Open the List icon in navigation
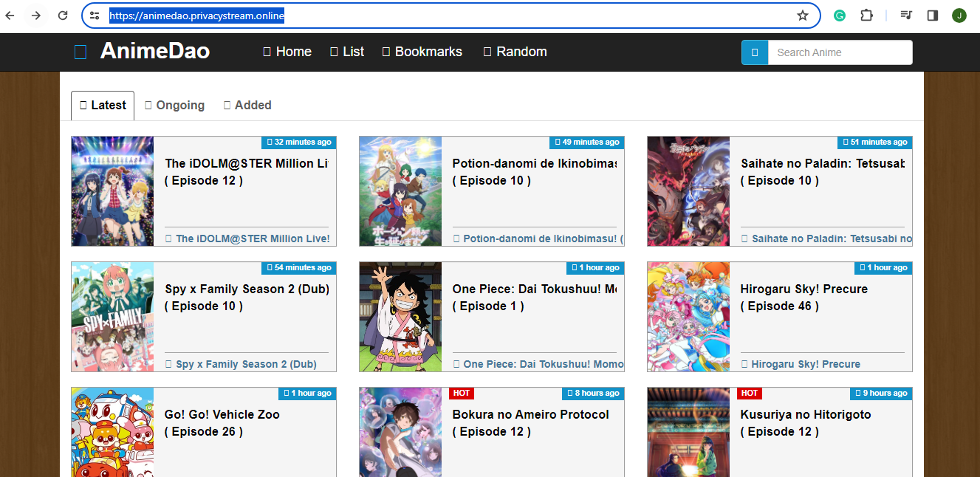This screenshot has height=477, width=980. [332, 51]
